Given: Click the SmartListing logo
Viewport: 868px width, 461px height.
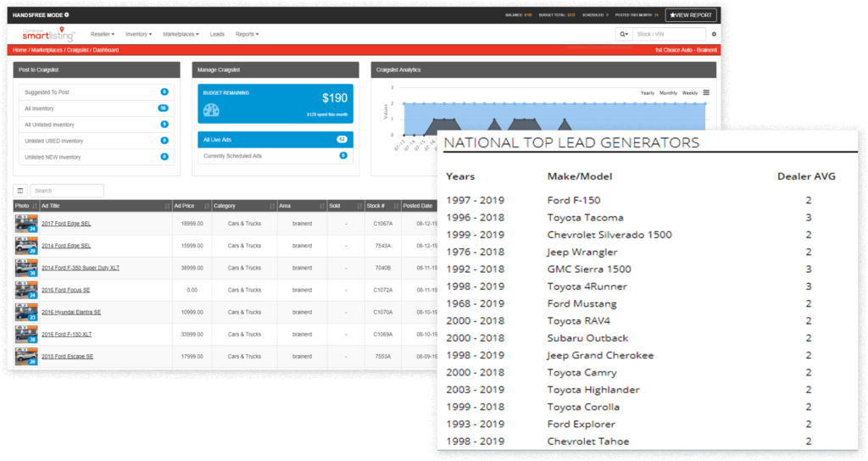Looking at the screenshot, I should [x=48, y=34].
